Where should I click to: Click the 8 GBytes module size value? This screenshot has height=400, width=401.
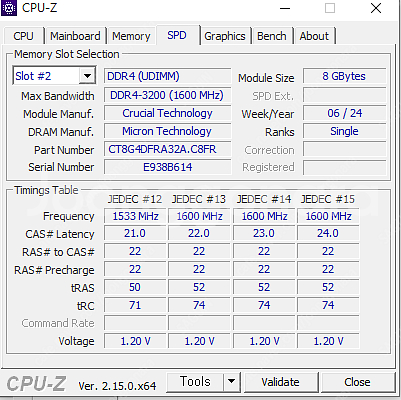tap(345, 76)
